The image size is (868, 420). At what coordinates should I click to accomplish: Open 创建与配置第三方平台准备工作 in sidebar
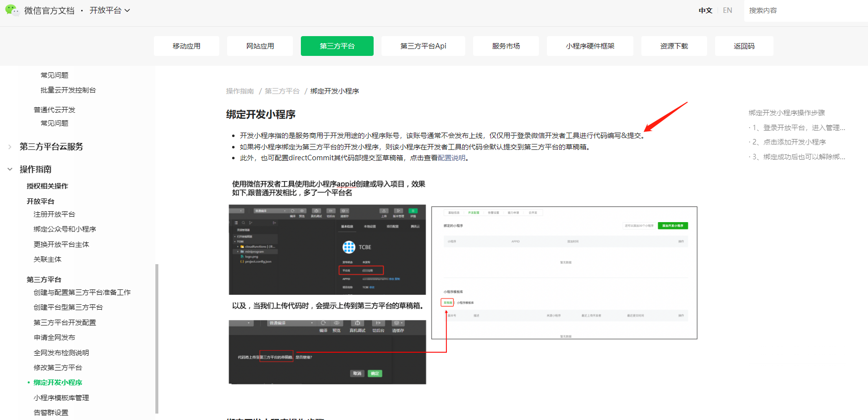click(x=82, y=292)
